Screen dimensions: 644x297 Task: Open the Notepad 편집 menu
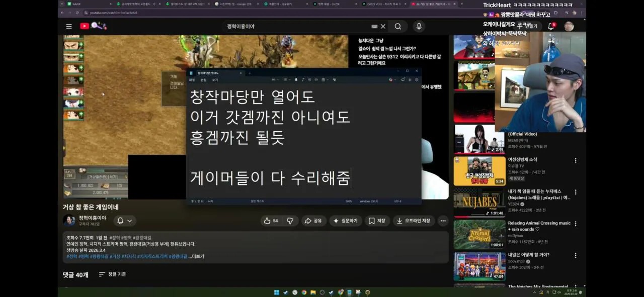204,80
